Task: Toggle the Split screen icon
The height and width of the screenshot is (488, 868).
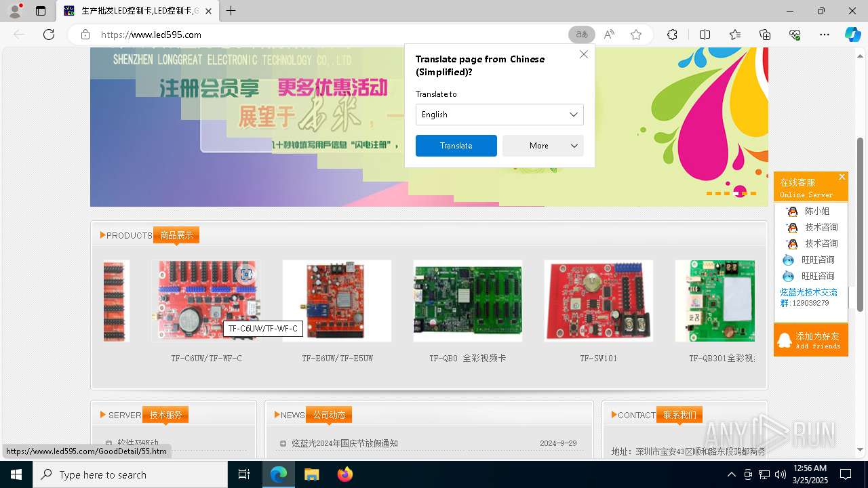Action: point(705,35)
